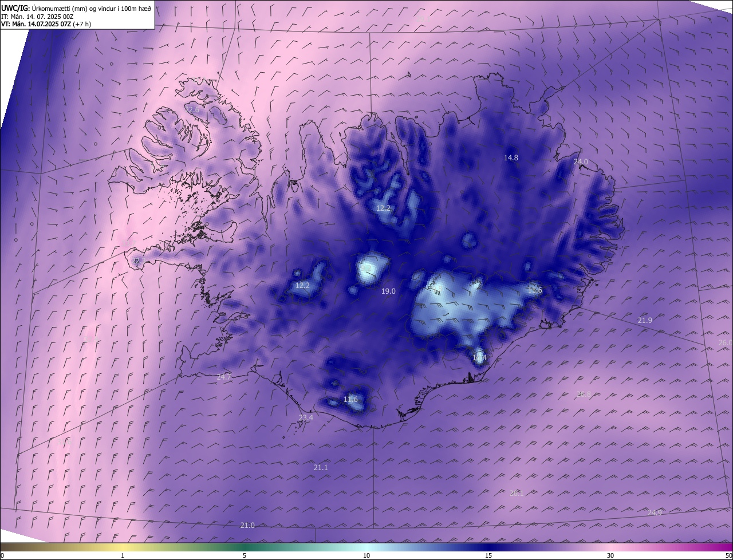Click the 14.8 value in north Iceland
The height and width of the screenshot is (560, 733).
click(511, 157)
